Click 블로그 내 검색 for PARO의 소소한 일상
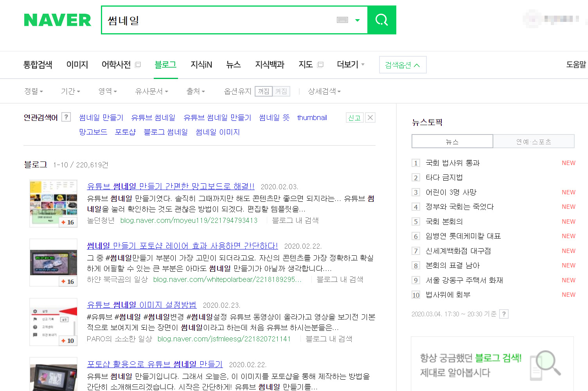 (x=329, y=339)
